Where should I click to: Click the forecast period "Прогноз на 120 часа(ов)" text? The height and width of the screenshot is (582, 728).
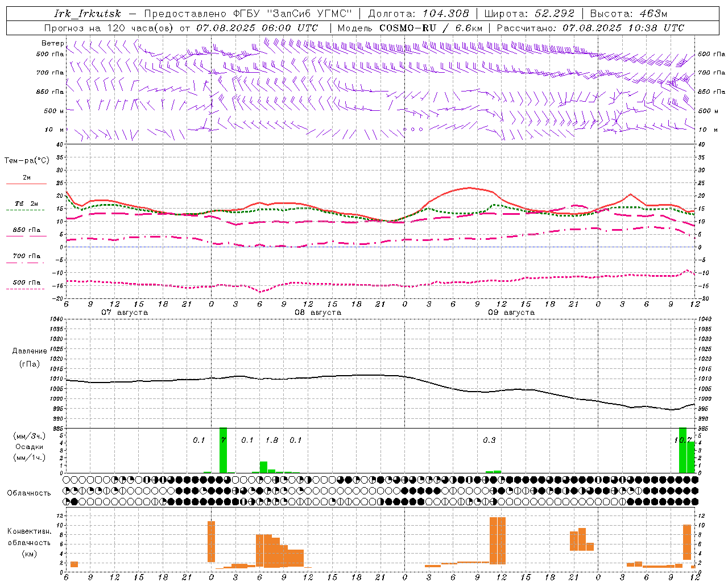[x=109, y=28]
